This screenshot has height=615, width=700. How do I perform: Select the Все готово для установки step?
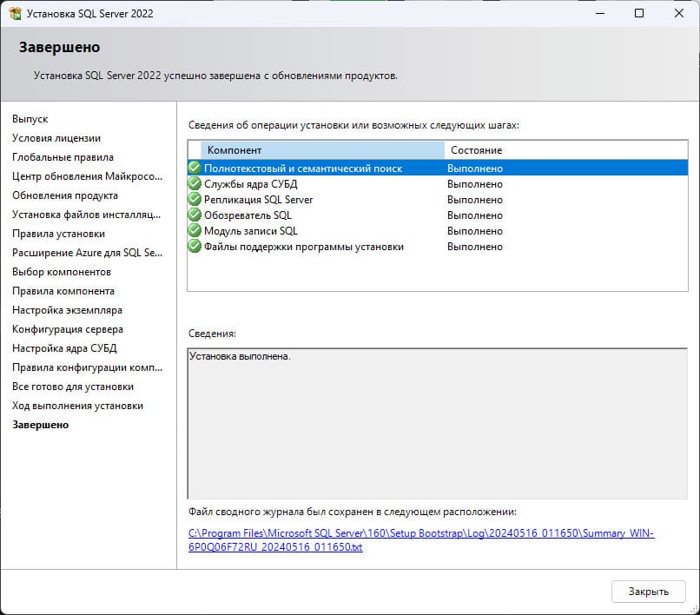73,387
